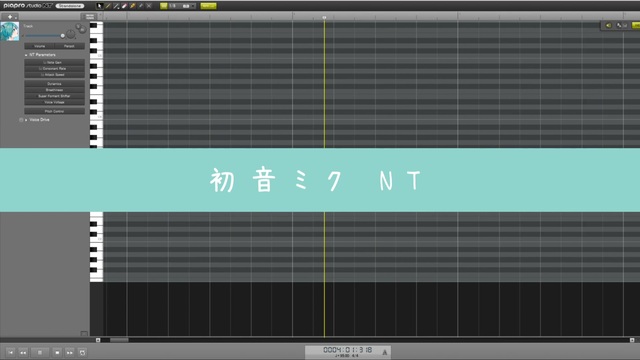Viewport: 640px width, 360px height.
Task: Click the add track plus icon
Action: pyautogui.click(x=10, y=17)
